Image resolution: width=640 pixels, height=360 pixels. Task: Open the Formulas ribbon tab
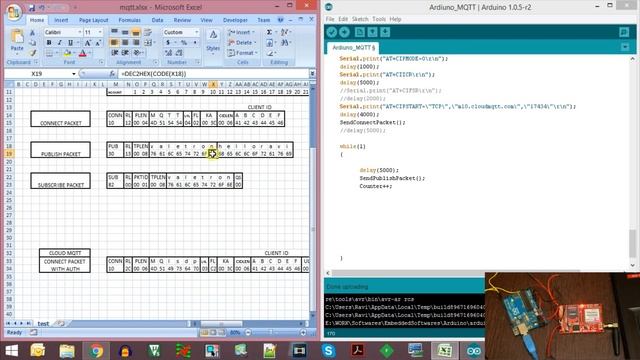(129, 20)
